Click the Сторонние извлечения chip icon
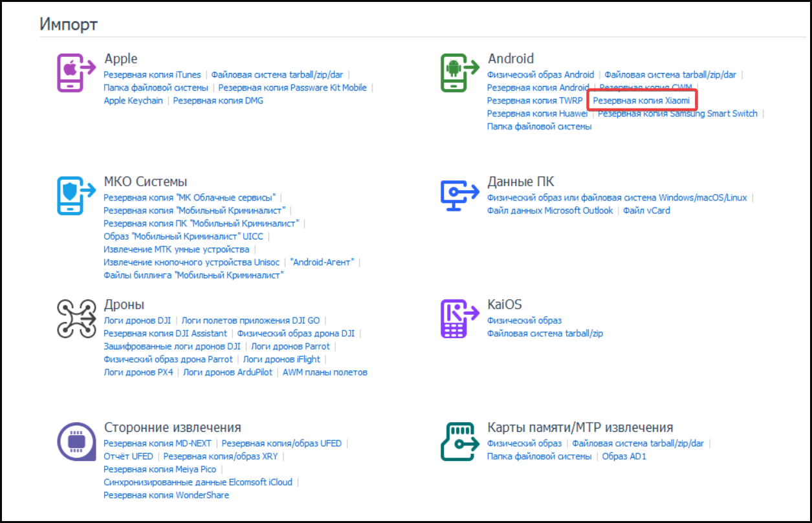This screenshot has width=812, height=523. click(76, 441)
